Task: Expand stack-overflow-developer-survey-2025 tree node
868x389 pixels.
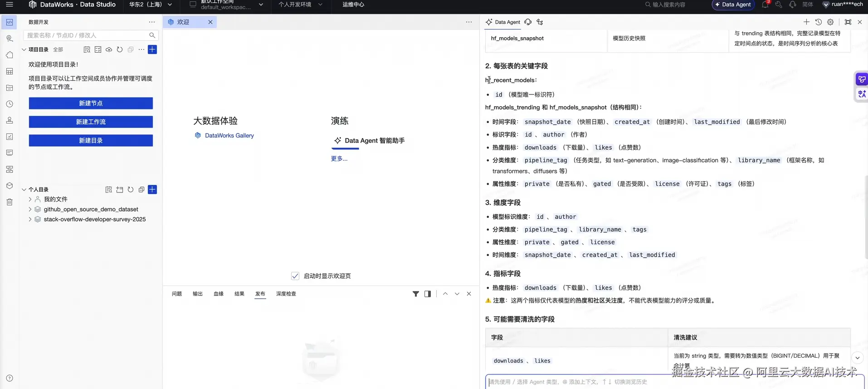Action: (30, 219)
